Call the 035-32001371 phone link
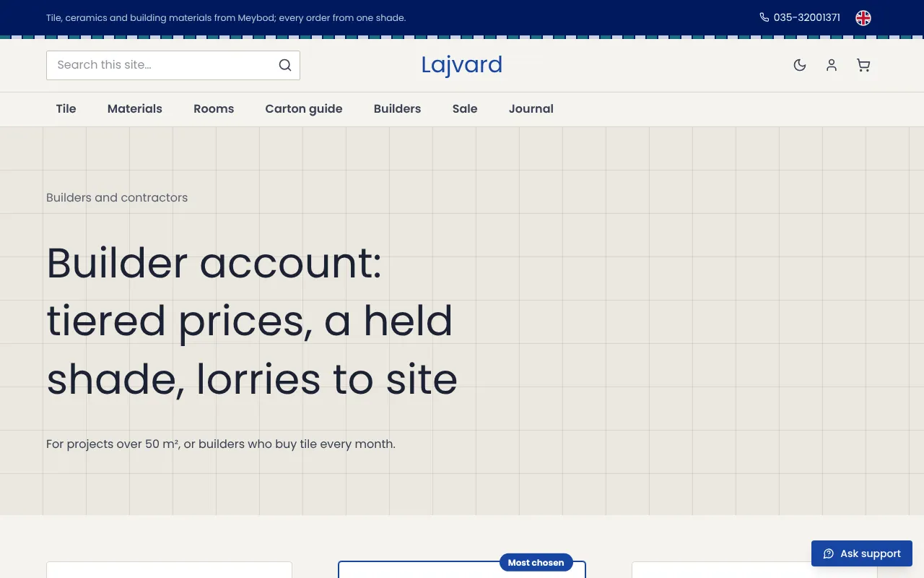Viewport: 924px width, 578px height. point(800,17)
